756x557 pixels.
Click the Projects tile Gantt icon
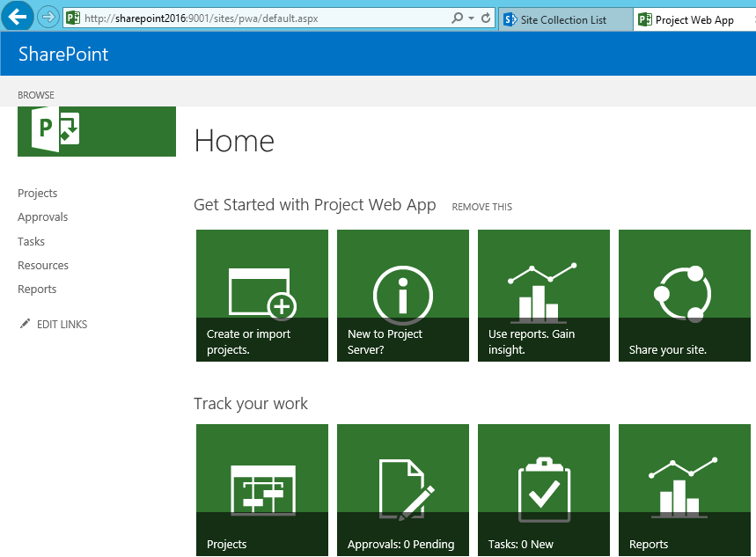263,490
